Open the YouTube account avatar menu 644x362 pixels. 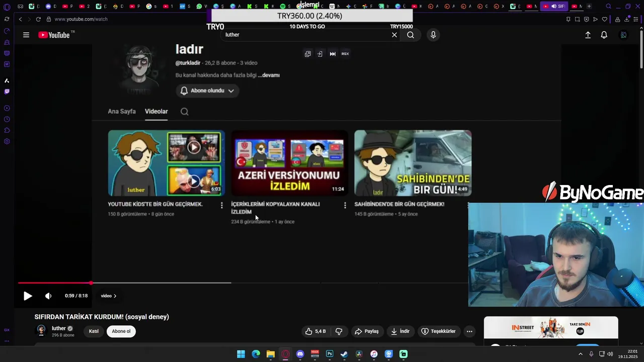pyautogui.click(x=624, y=35)
